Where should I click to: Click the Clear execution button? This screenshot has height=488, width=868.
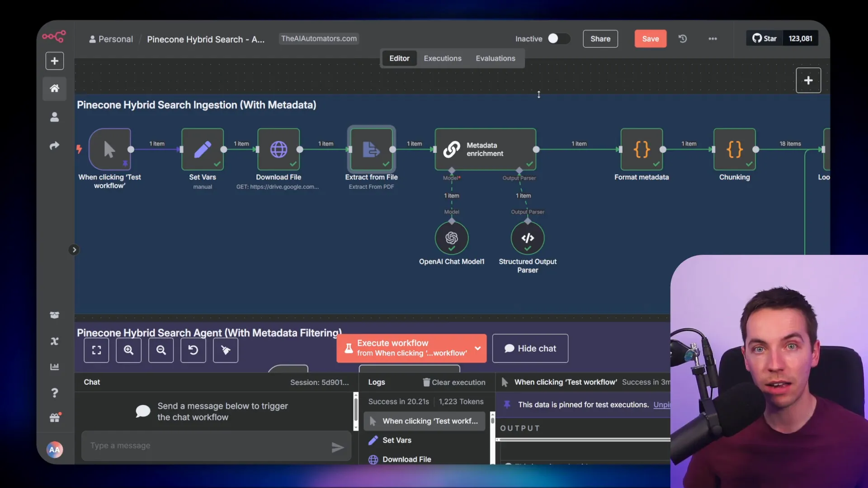[454, 382]
